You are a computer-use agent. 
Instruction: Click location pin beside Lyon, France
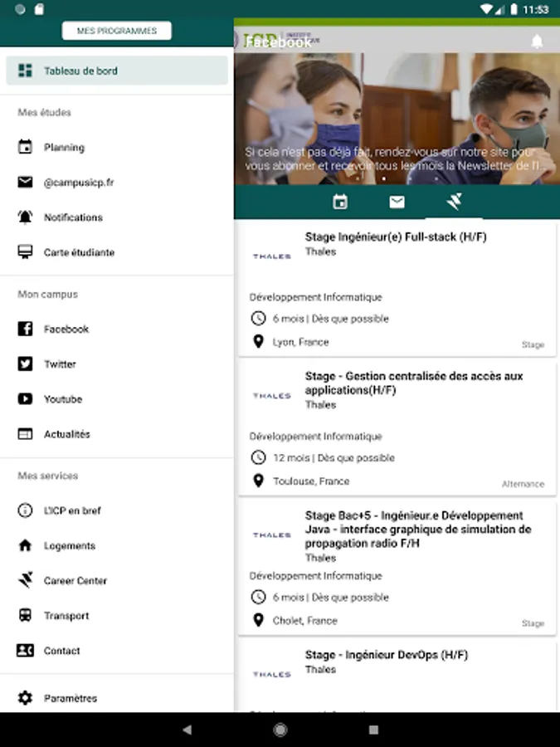[258, 341]
